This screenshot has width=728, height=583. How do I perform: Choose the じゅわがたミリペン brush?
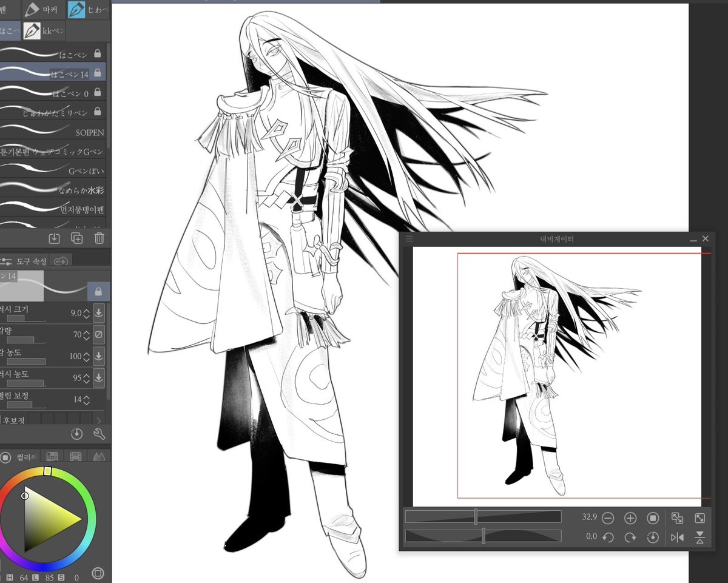click(x=53, y=112)
